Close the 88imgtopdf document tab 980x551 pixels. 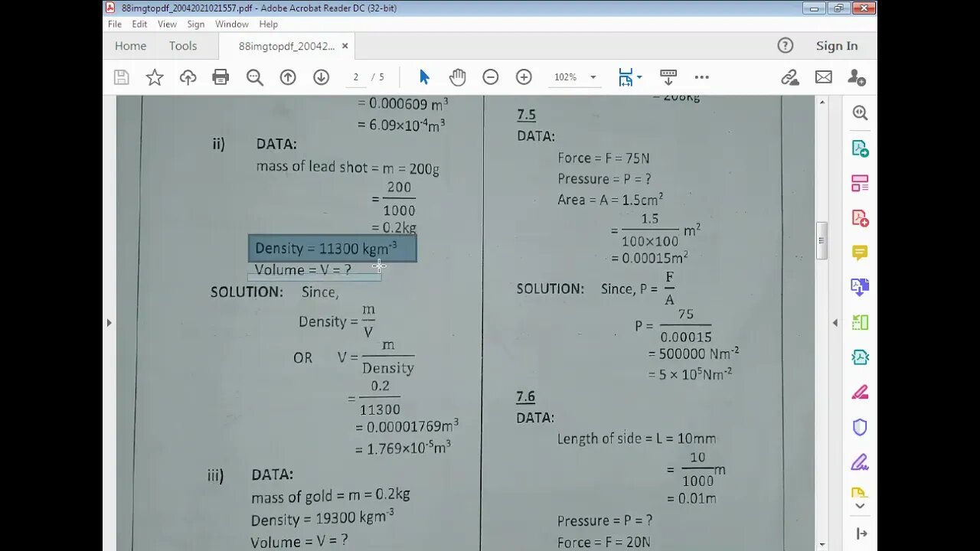tap(345, 46)
